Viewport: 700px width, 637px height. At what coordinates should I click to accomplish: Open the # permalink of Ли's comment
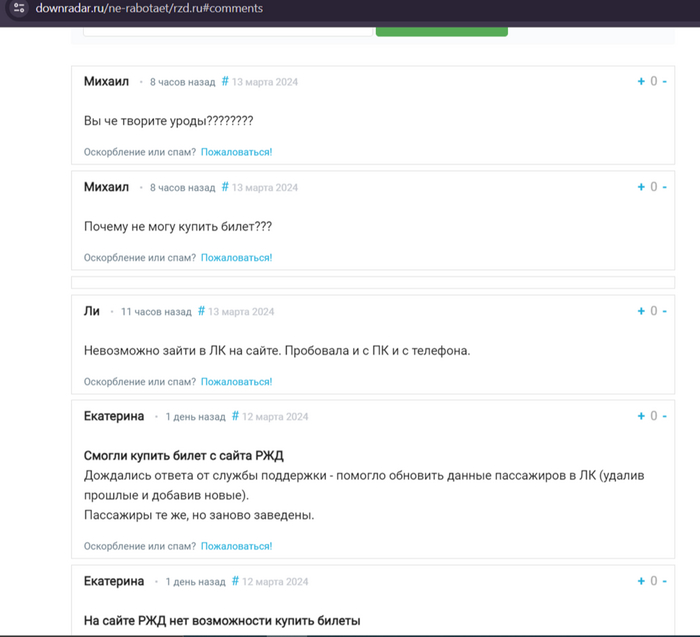(201, 311)
